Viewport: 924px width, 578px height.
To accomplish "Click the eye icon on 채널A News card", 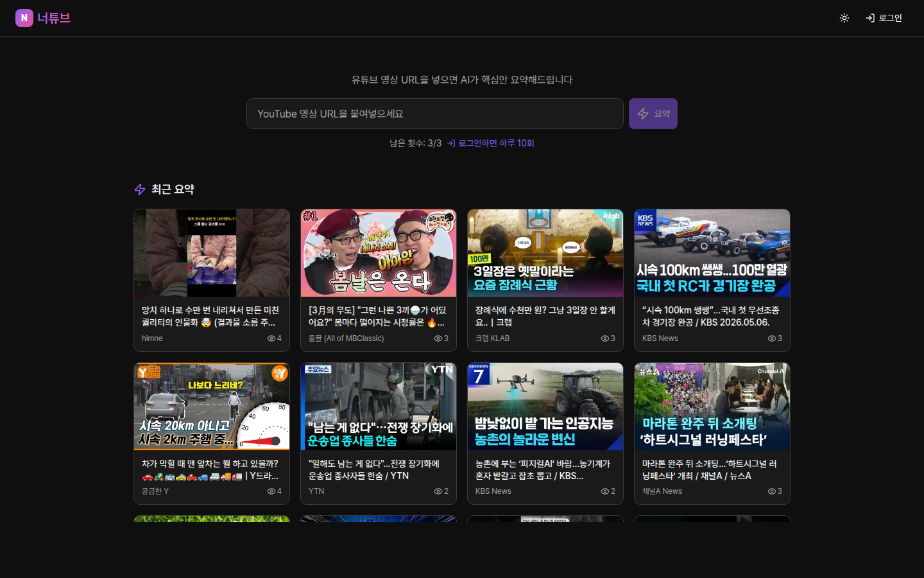I will pos(772,491).
